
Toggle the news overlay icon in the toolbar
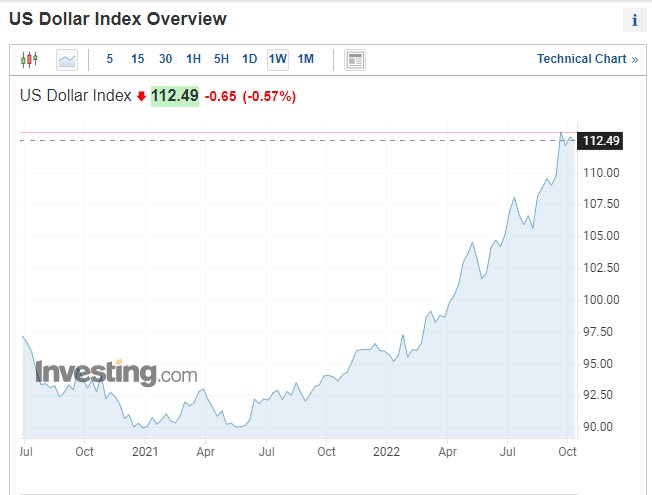click(355, 60)
